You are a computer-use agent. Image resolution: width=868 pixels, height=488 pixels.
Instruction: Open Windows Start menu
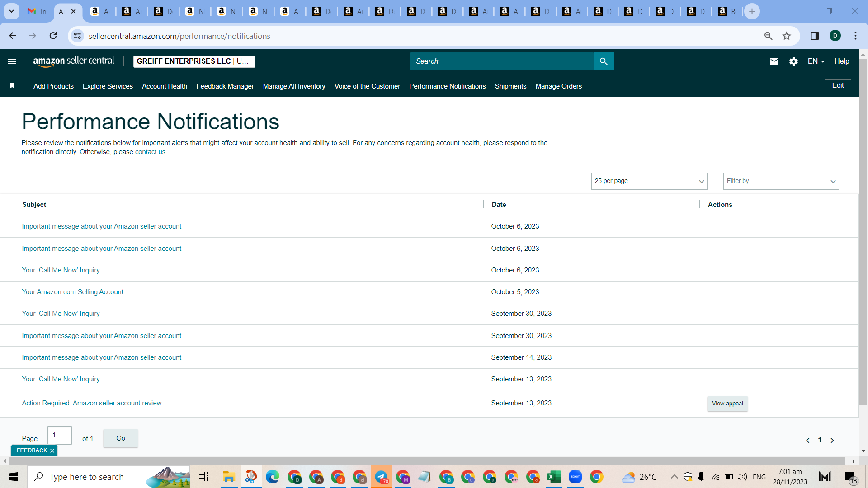coord(14,477)
